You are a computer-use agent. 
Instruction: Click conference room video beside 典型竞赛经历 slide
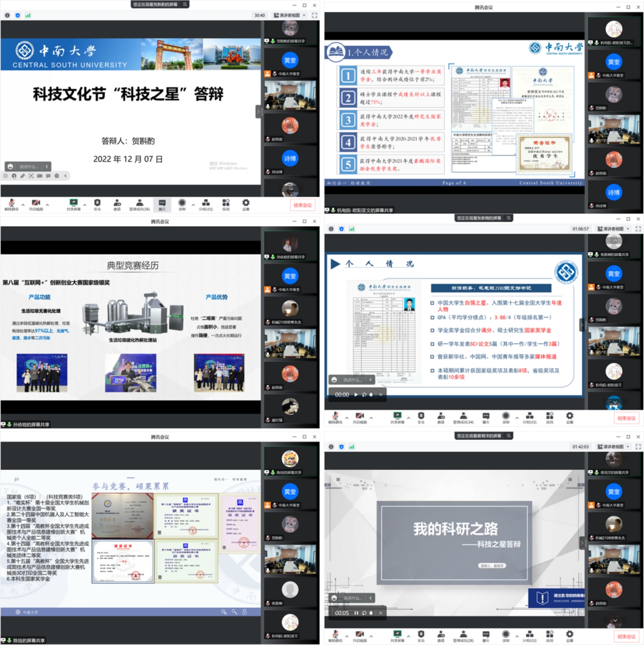[290, 344]
